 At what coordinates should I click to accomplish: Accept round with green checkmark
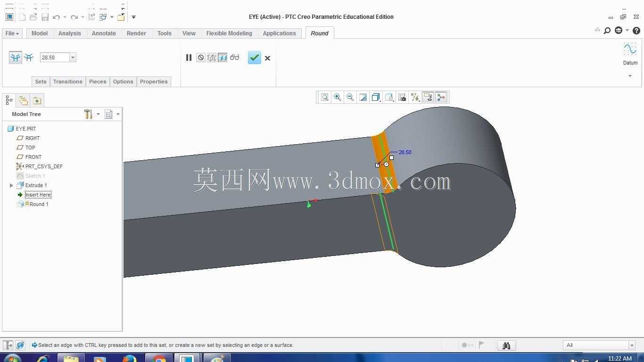(x=255, y=58)
